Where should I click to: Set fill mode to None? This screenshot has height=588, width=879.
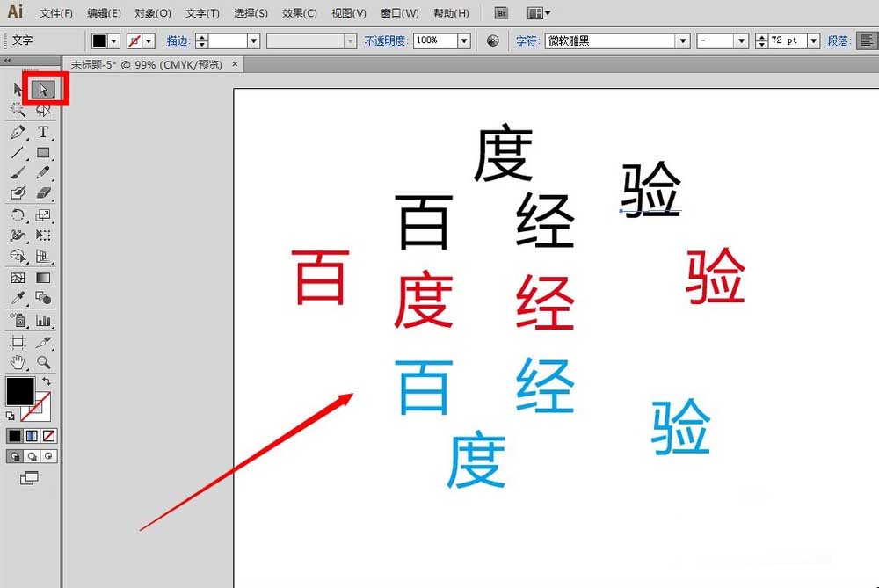[x=49, y=436]
